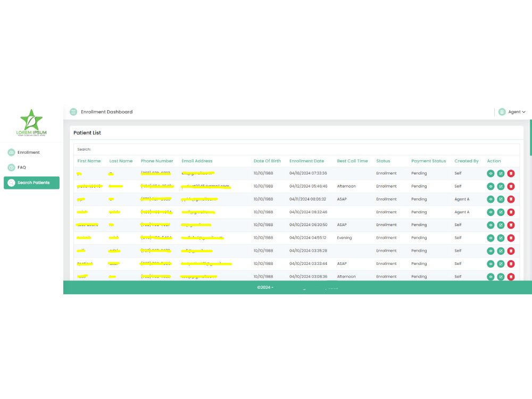
Task: Click the Status column header
Action: (383, 161)
